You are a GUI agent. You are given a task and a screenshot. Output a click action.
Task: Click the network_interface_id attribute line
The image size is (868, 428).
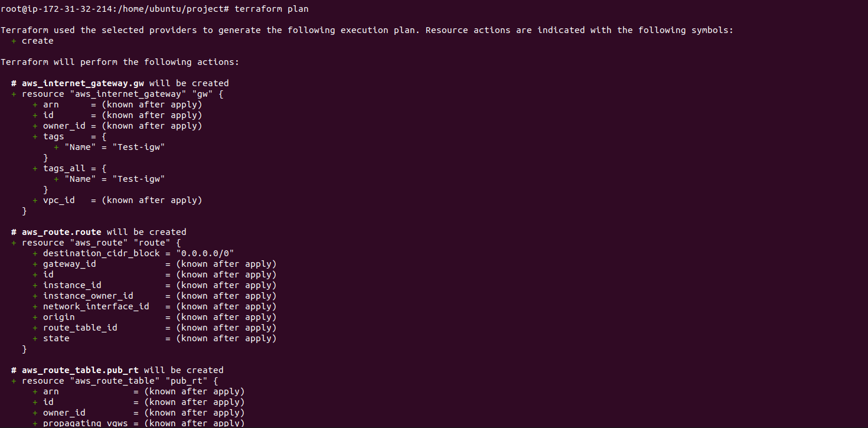[x=155, y=306]
